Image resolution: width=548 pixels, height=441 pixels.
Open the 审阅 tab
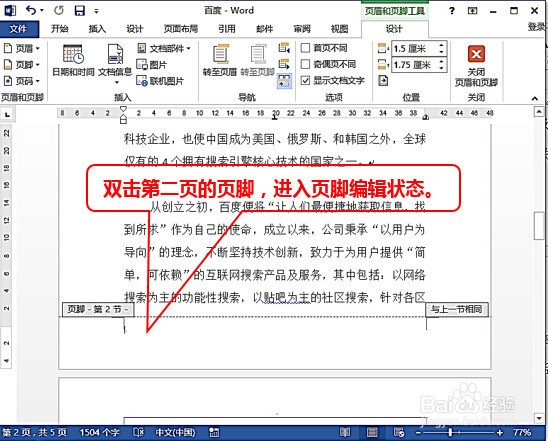(x=302, y=29)
